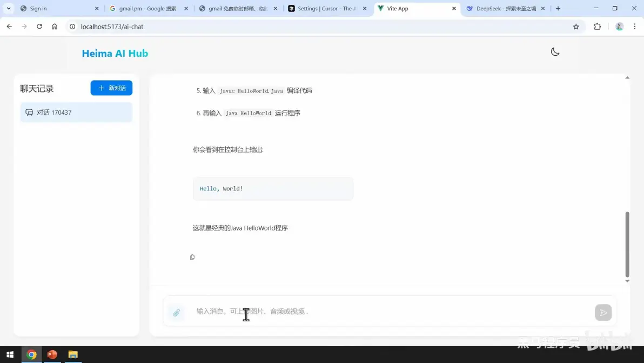Image resolution: width=644 pixels, height=363 pixels.
Task: Switch to the DeepSeek browser tab
Action: (x=502, y=8)
